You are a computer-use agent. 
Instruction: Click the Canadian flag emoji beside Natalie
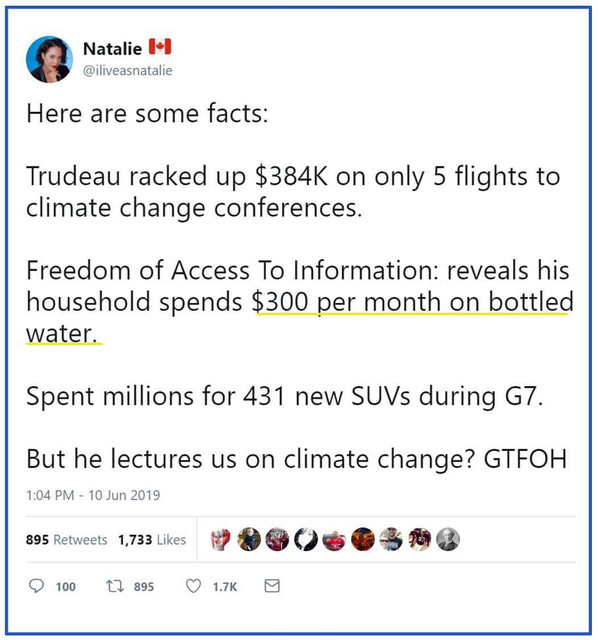click(x=160, y=47)
